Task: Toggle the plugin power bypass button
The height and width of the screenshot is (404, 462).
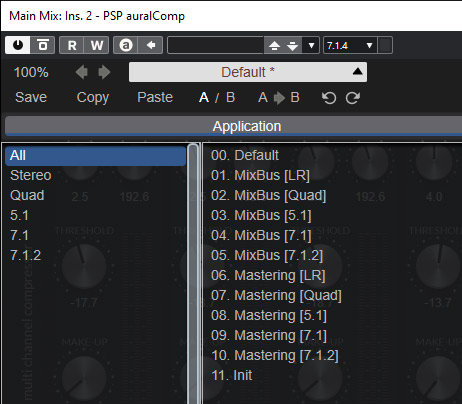Action: (18, 45)
